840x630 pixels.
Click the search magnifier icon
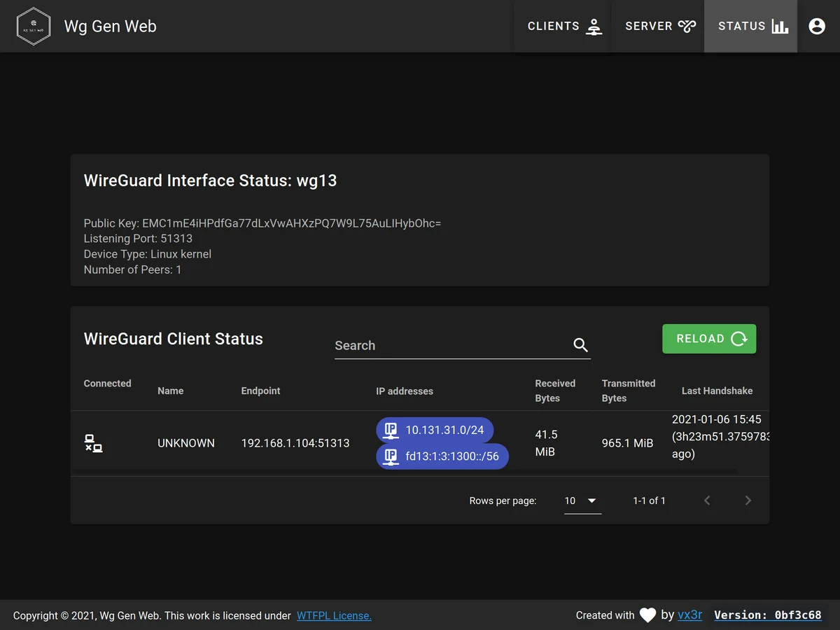[x=580, y=345]
